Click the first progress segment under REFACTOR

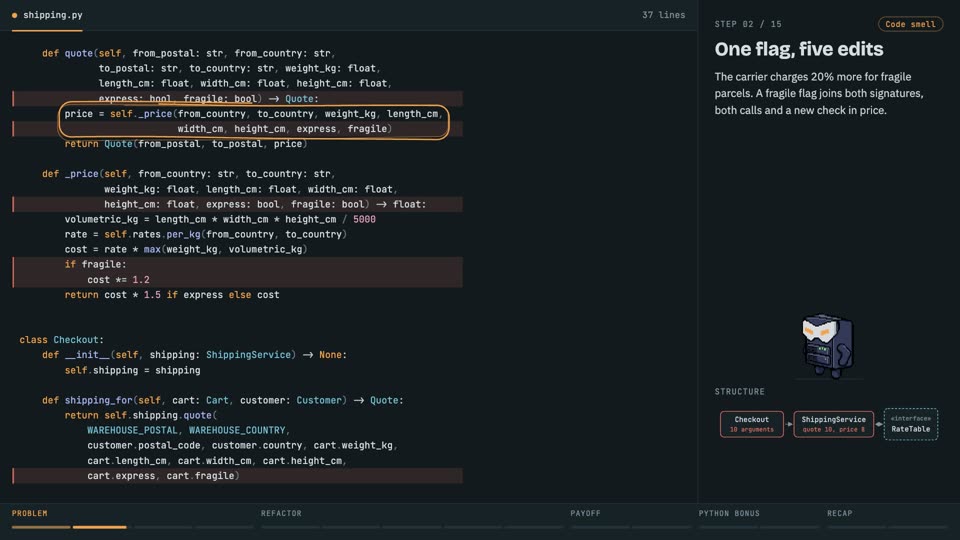tap(289, 527)
